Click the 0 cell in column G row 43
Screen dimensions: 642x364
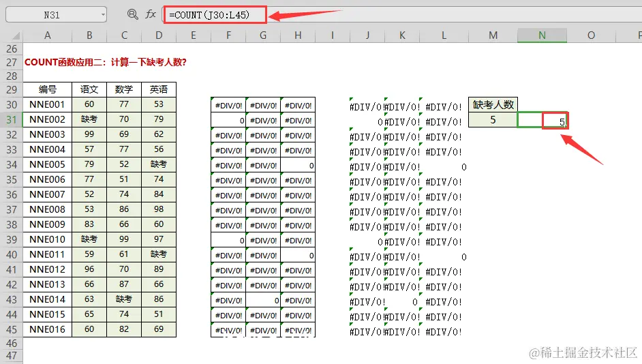[263, 301]
